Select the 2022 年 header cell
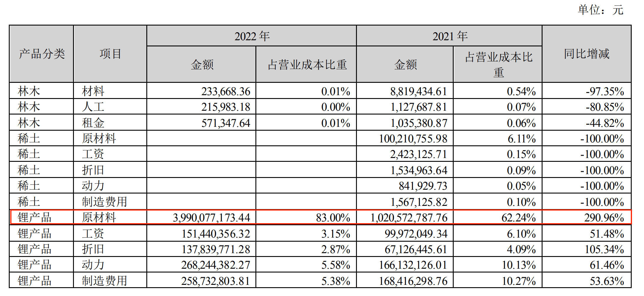Screen dimensions: 644x296 pyautogui.click(x=252, y=36)
